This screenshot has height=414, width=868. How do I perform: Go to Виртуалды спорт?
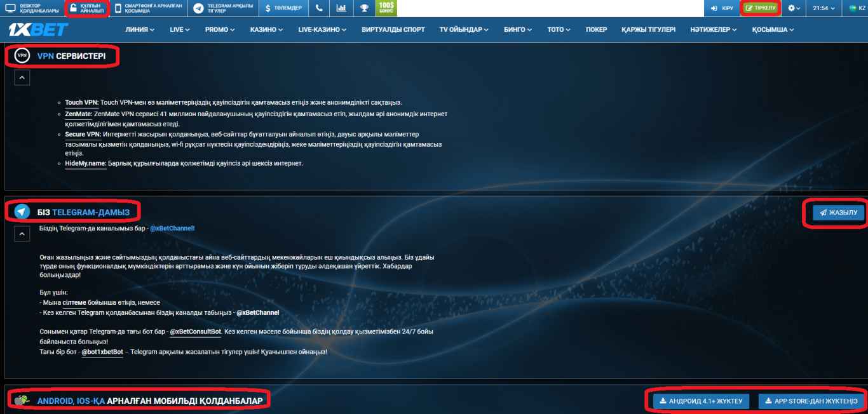tap(393, 30)
